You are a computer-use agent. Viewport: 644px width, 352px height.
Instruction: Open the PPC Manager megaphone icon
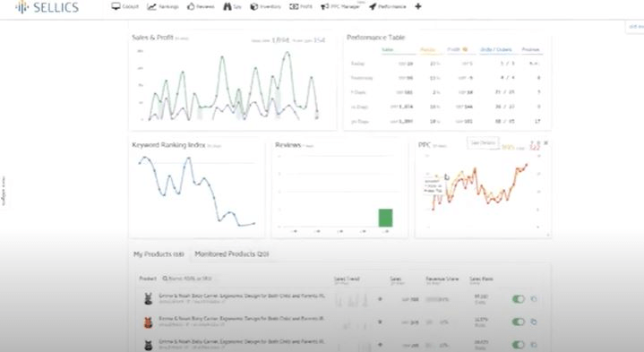pos(325,6)
